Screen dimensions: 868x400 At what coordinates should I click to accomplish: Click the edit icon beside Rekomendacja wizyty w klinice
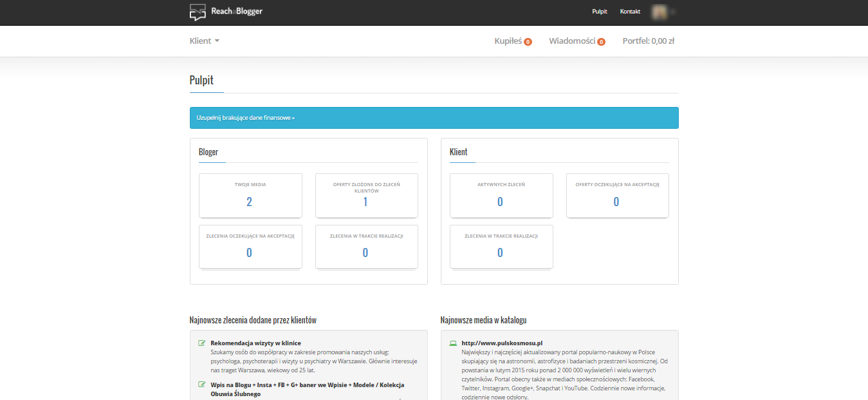coord(202,343)
